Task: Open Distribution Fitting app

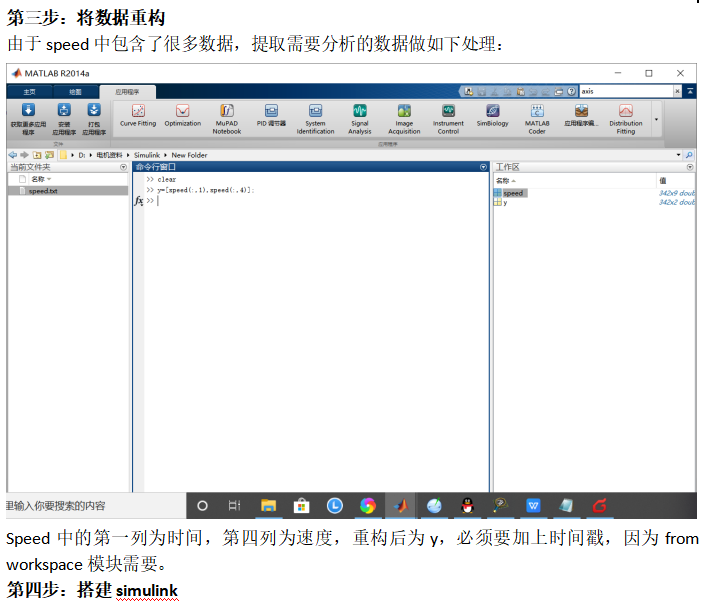Action: [x=626, y=119]
